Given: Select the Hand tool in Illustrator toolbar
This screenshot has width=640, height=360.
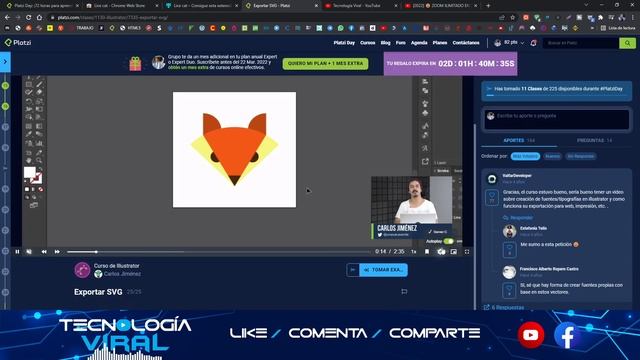Looking at the screenshot, I should pyautogui.click(x=29, y=160).
